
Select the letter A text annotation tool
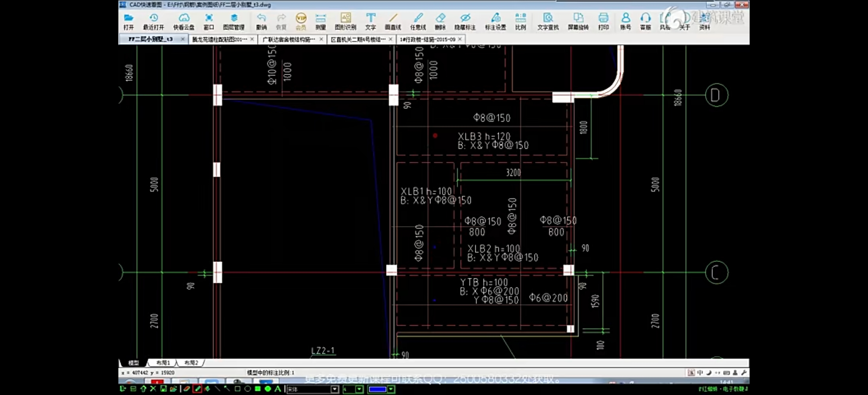(x=278, y=389)
